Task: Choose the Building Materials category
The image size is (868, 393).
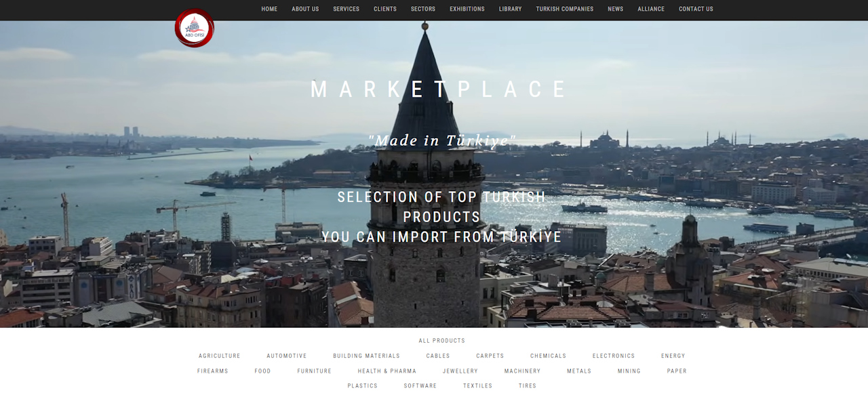Action: click(366, 356)
